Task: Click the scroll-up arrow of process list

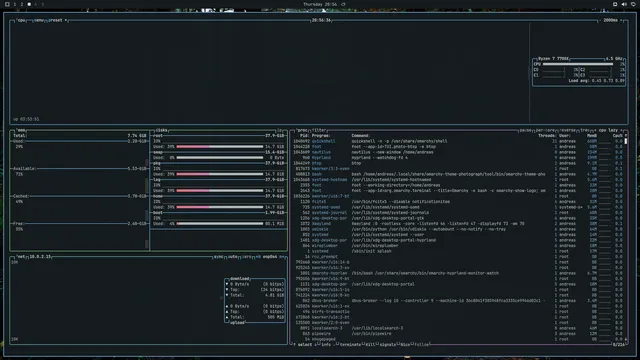Action: coord(626,136)
